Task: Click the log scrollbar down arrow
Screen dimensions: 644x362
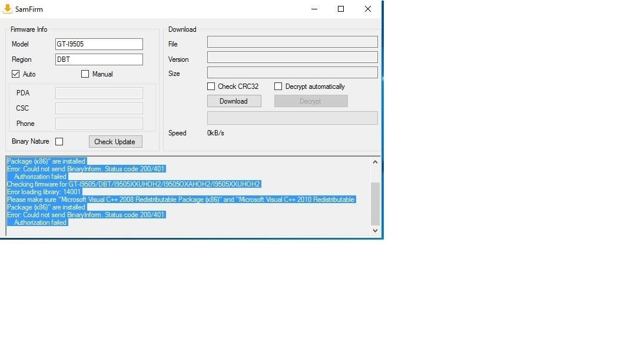Action: (375, 231)
